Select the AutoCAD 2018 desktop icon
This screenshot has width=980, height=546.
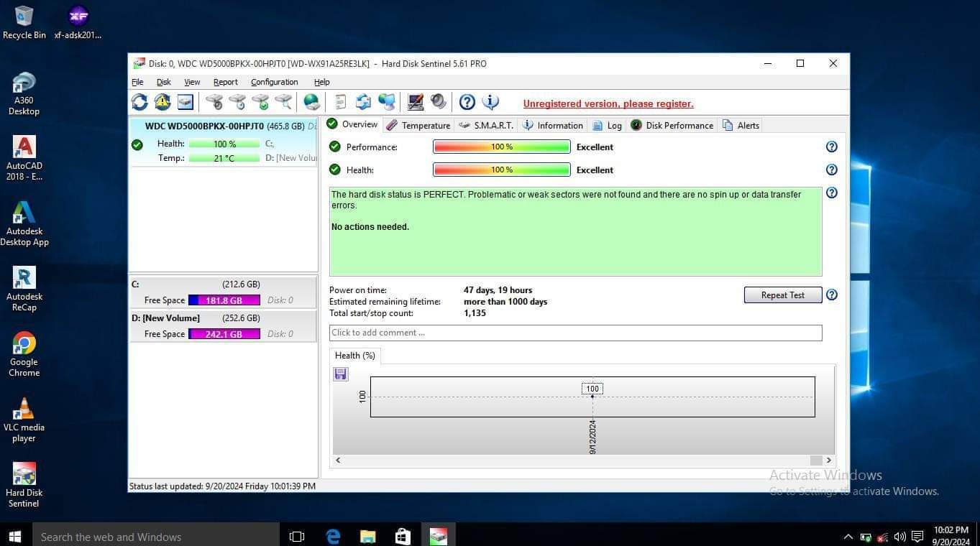coord(24,158)
